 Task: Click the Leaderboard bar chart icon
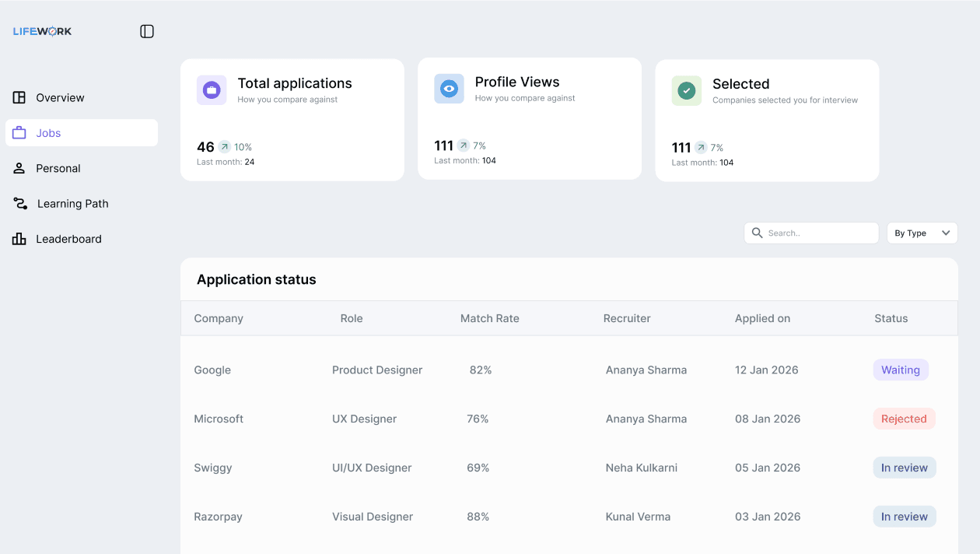[x=19, y=239]
